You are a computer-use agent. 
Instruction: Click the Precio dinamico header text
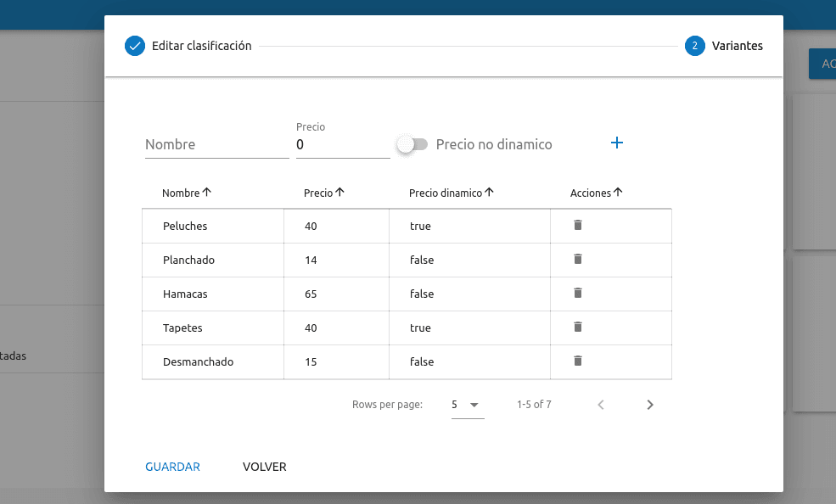(446, 193)
